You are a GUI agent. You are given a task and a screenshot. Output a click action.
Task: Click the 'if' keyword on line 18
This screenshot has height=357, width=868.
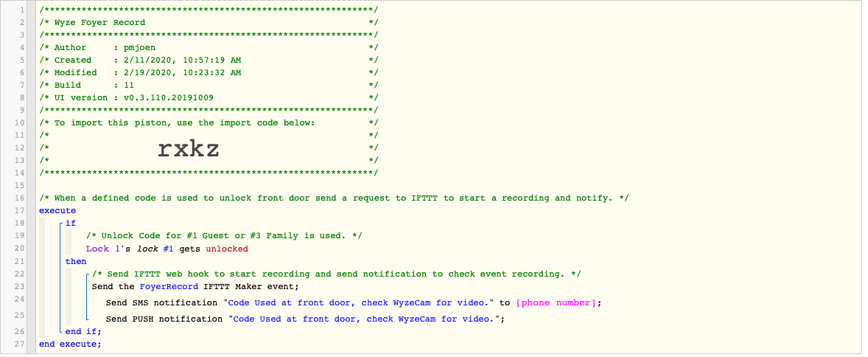pyautogui.click(x=70, y=223)
